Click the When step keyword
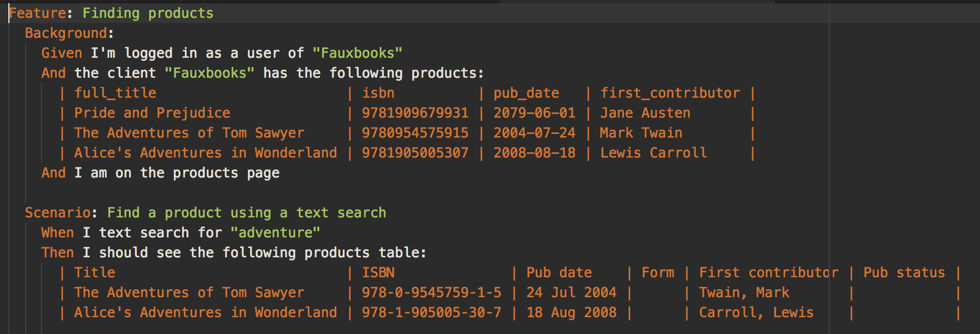This screenshot has width=980, height=334. [x=57, y=233]
